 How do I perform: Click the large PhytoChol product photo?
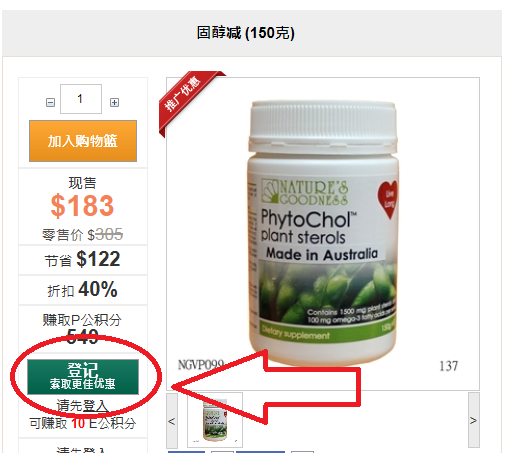323,233
